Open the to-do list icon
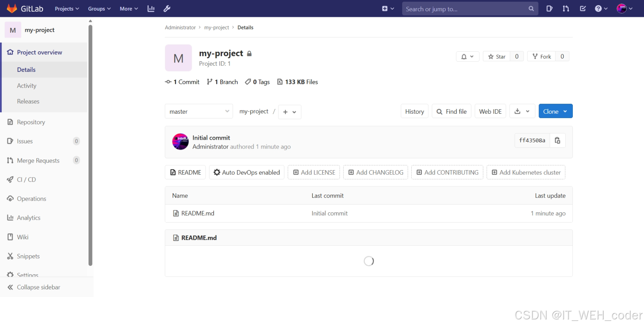644x326 pixels. [x=583, y=8]
